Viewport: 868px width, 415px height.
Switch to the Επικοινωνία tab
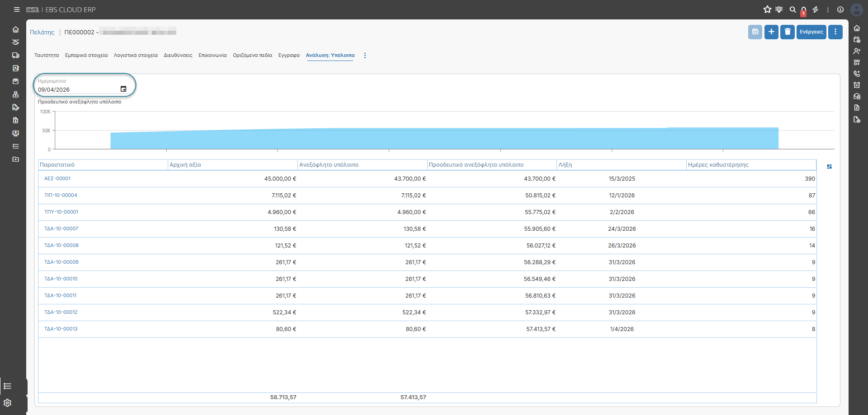click(212, 56)
